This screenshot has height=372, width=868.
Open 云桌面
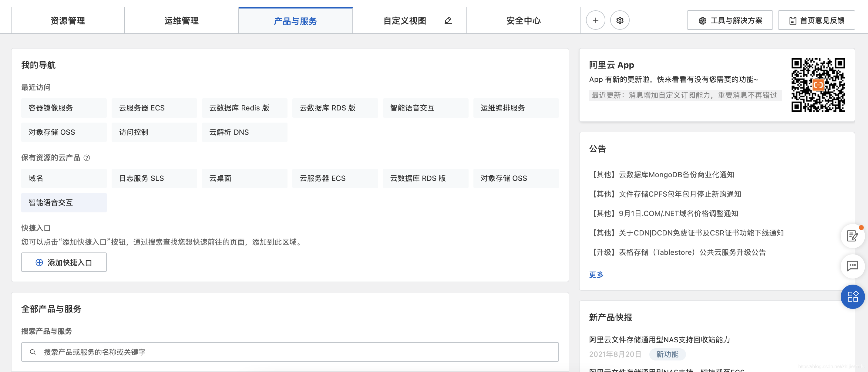(245, 178)
